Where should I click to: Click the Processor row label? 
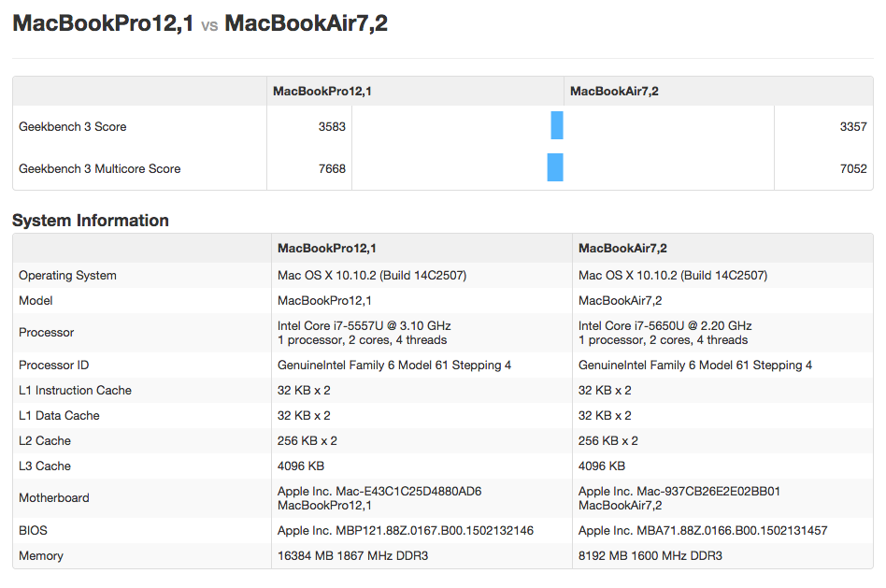47,333
